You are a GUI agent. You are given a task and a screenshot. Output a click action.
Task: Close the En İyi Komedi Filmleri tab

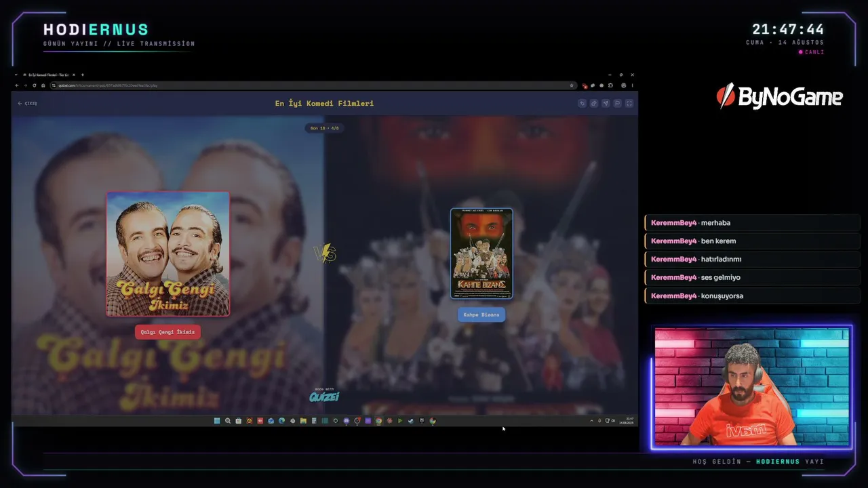75,75
